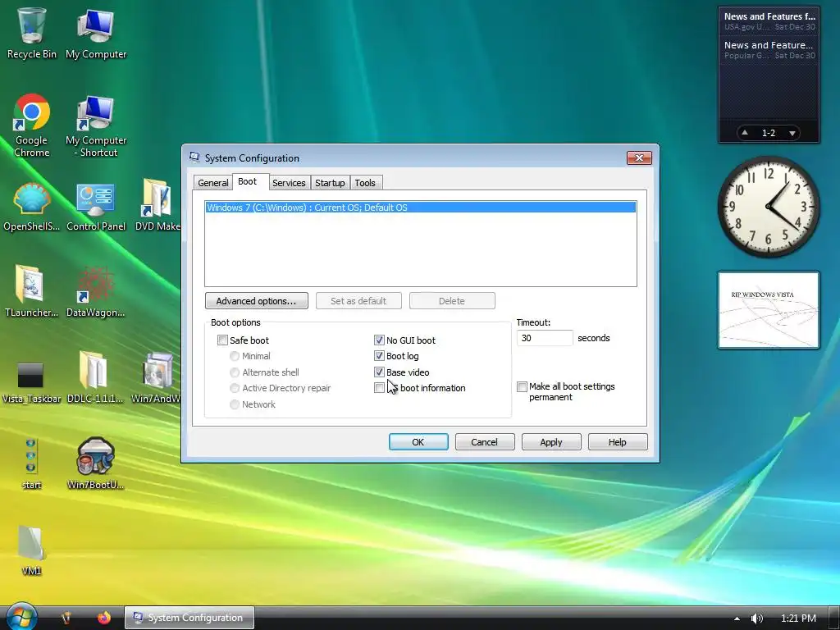Select the Win7BootU... desktop icon

click(x=95, y=464)
